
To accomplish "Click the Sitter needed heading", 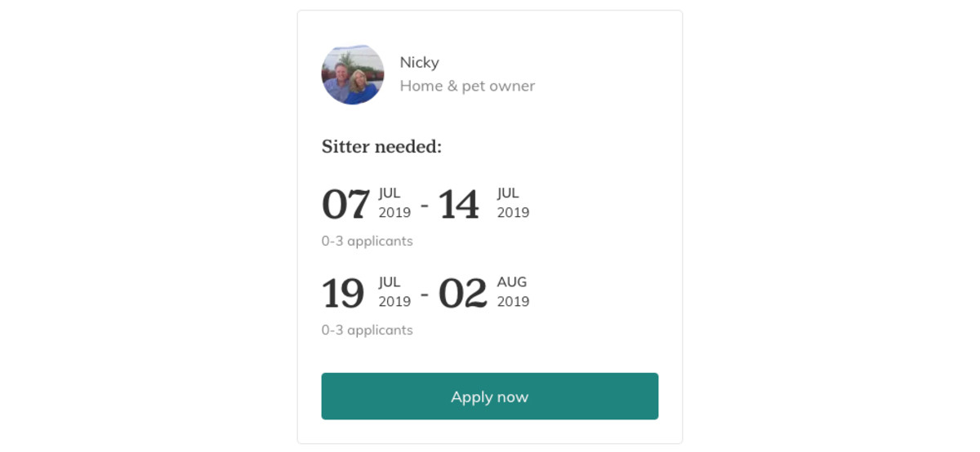I will (x=381, y=147).
